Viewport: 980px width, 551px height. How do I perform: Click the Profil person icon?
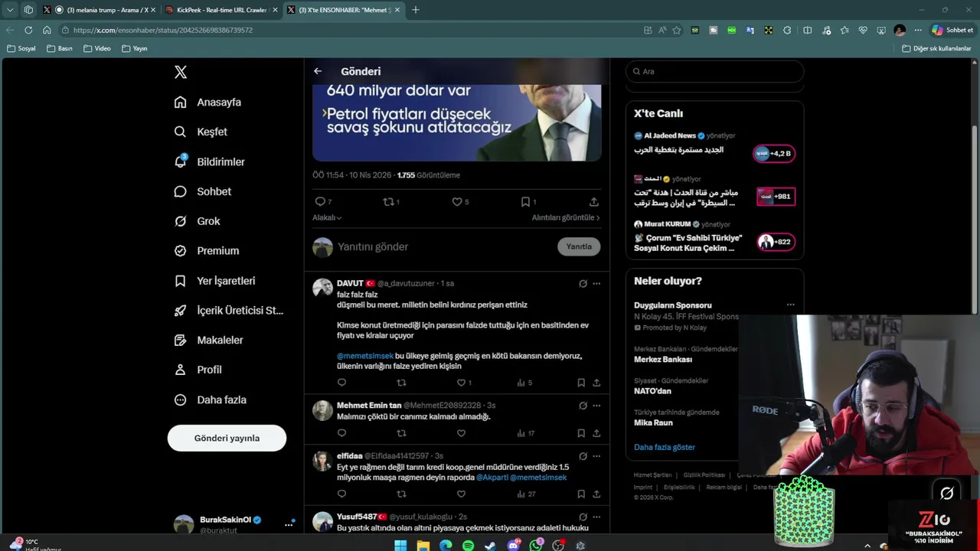click(180, 370)
